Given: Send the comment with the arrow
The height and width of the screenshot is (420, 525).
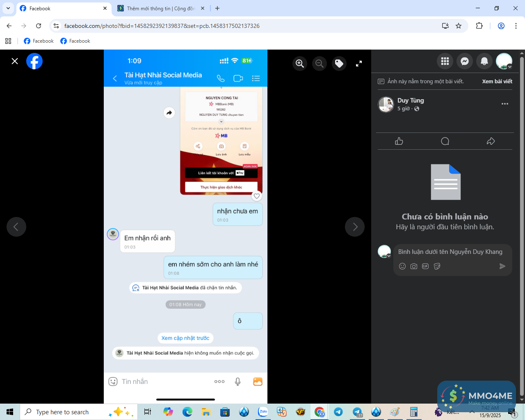Looking at the screenshot, I should 502,266.
